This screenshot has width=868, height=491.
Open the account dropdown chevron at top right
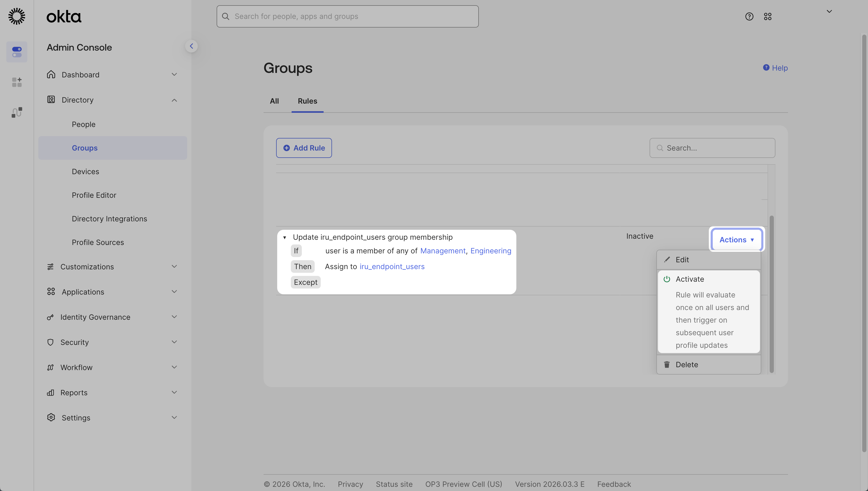click(x=829, y=11)
